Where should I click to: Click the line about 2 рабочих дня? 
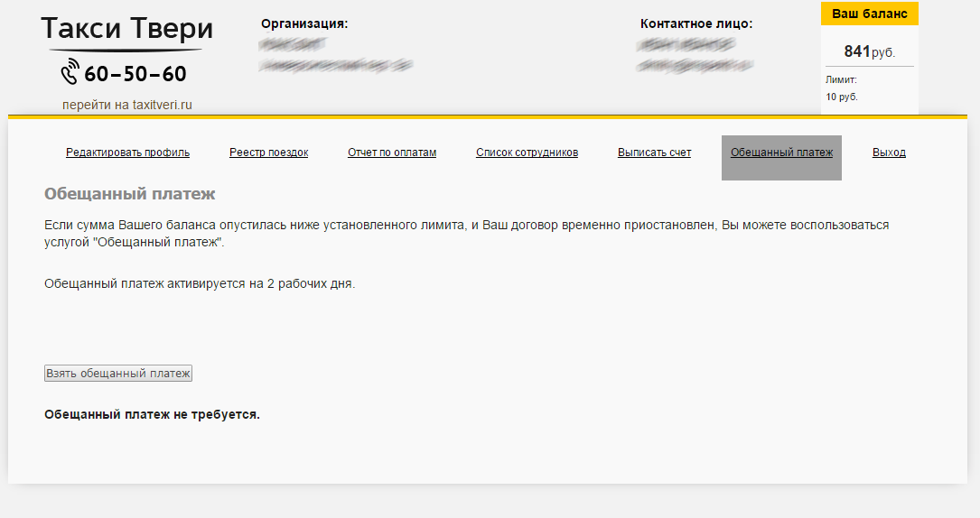pyautogui.click(x=200, y=283)
